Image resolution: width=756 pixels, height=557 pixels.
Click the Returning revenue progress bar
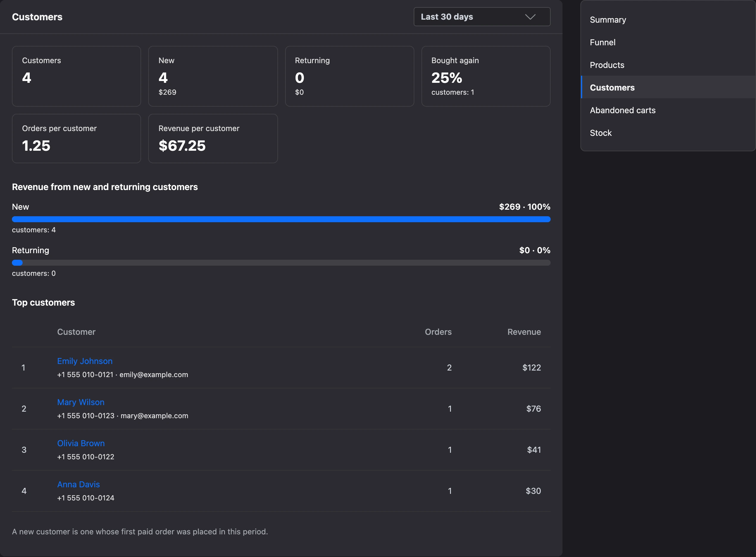[x=281, y=263]
